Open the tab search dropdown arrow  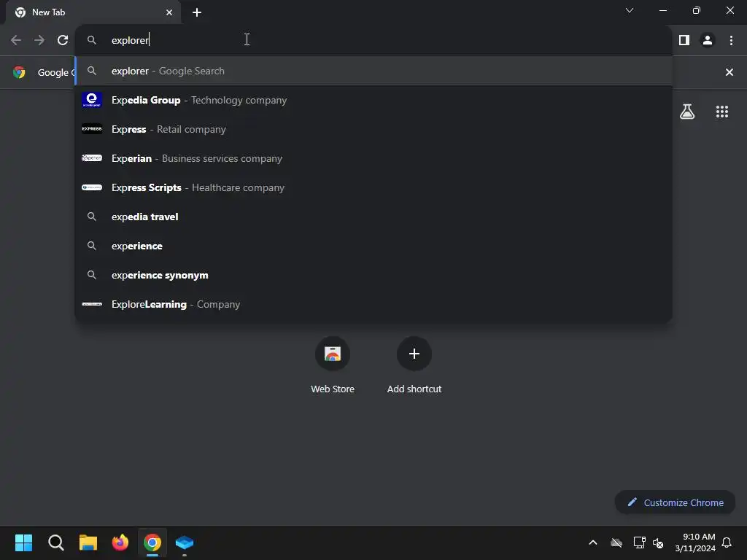click(630, 10)
